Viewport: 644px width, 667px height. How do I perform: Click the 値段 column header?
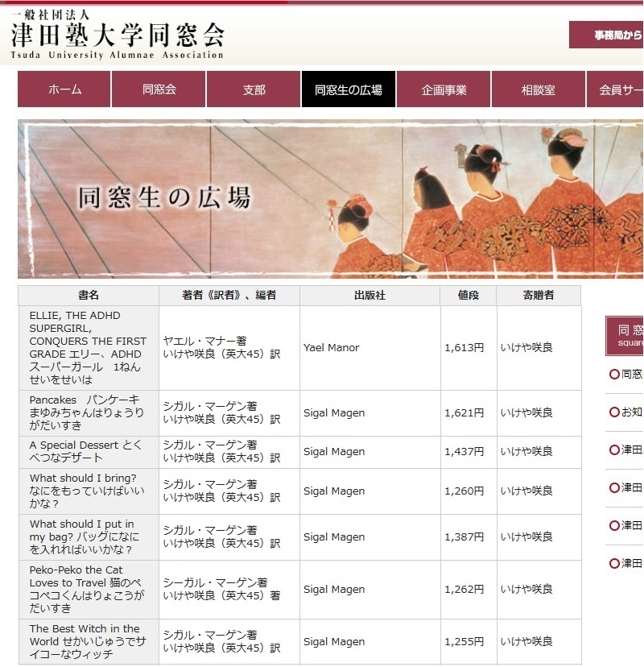[x=469, y=295]
